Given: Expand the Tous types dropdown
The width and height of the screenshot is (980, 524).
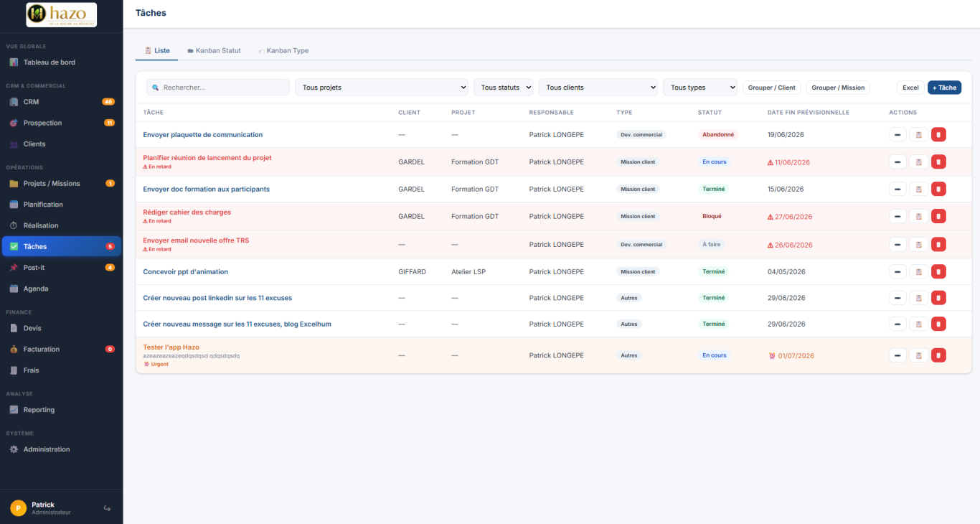Looking at the screenshot, I should [700, 88].
